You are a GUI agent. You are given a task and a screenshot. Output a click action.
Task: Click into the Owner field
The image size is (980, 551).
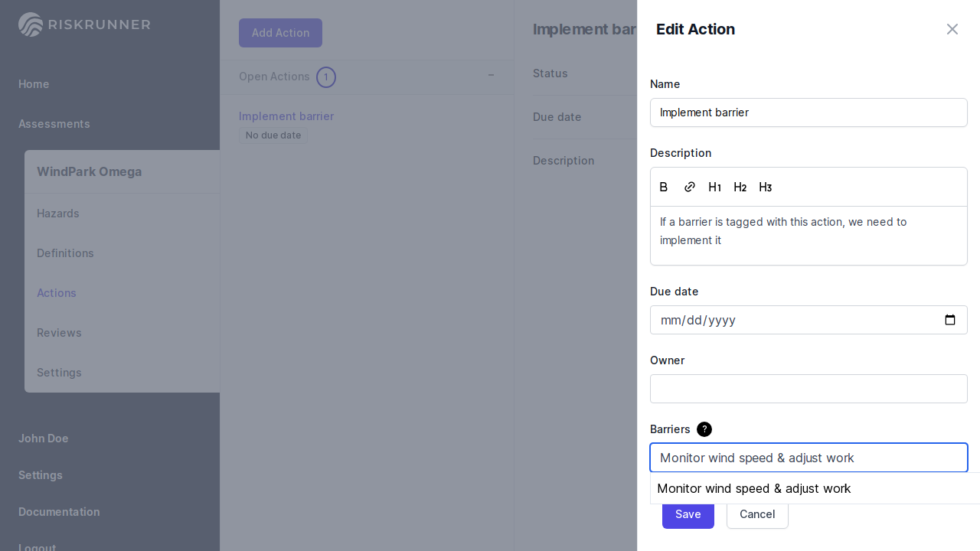point(808,389)
